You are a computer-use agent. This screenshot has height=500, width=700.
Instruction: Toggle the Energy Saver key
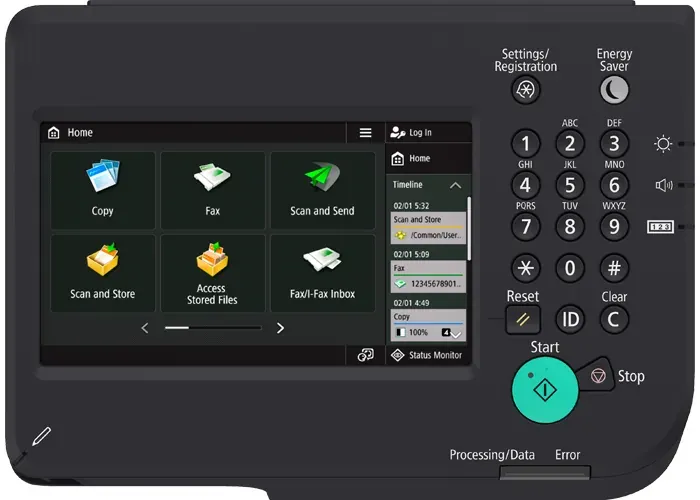pyautogui.click(x=614, y=90)
